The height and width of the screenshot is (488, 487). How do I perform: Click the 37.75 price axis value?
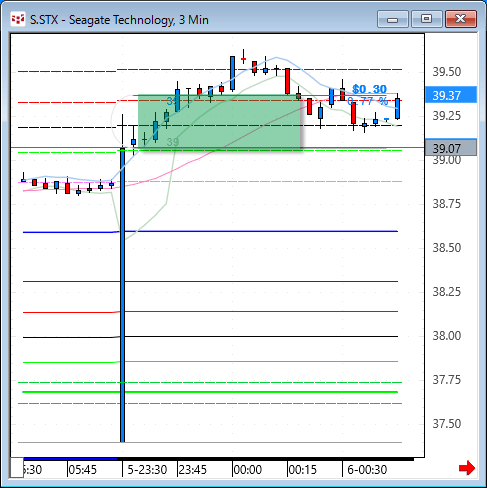(x=447, y=380)
